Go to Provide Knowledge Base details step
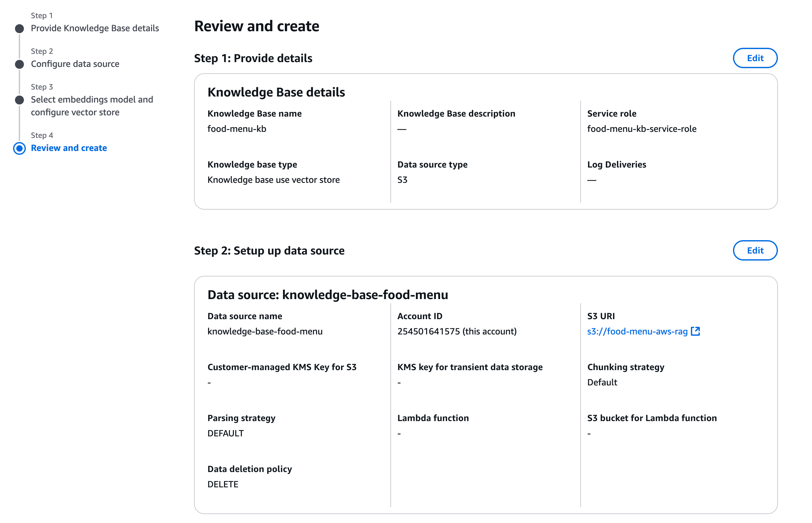 coord(95,28)
